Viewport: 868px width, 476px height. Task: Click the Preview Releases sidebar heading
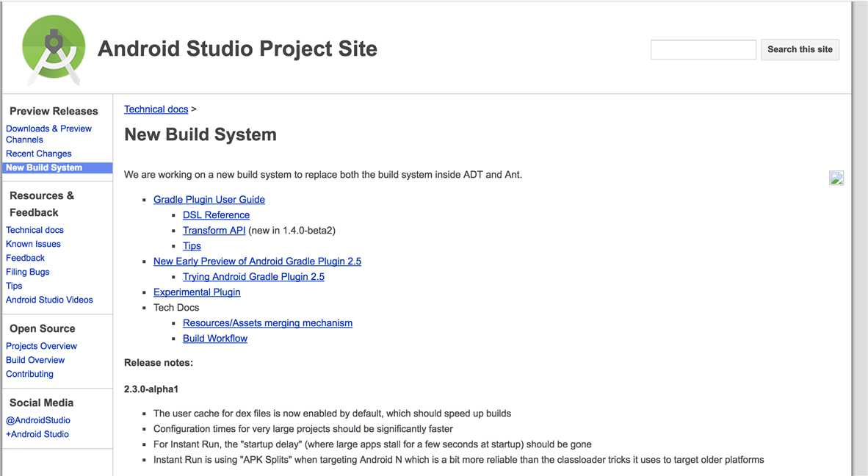[54, 111]
